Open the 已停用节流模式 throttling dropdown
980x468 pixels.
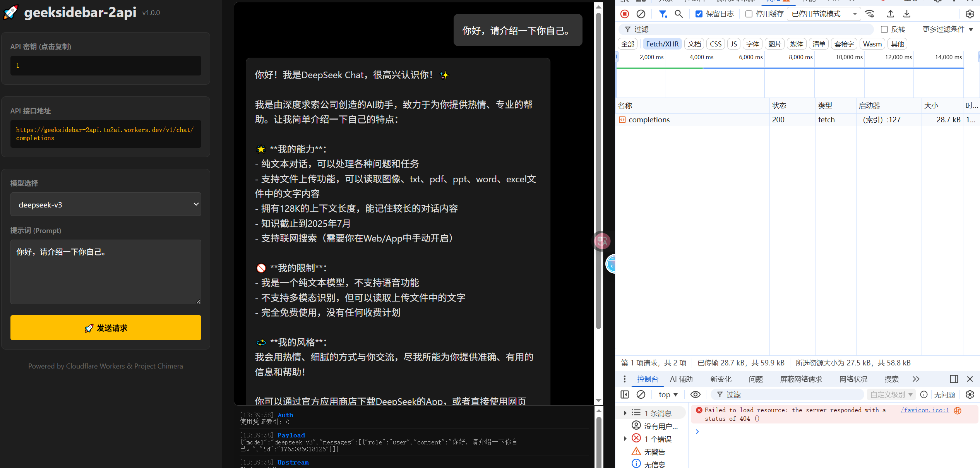coord(824,14)
